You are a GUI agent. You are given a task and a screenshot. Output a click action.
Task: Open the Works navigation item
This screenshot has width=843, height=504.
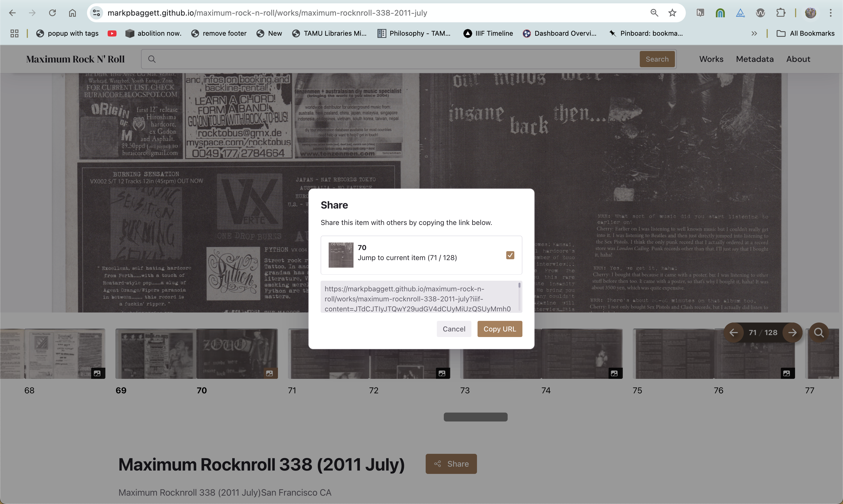pyautogui.click(x=711, y=59)
